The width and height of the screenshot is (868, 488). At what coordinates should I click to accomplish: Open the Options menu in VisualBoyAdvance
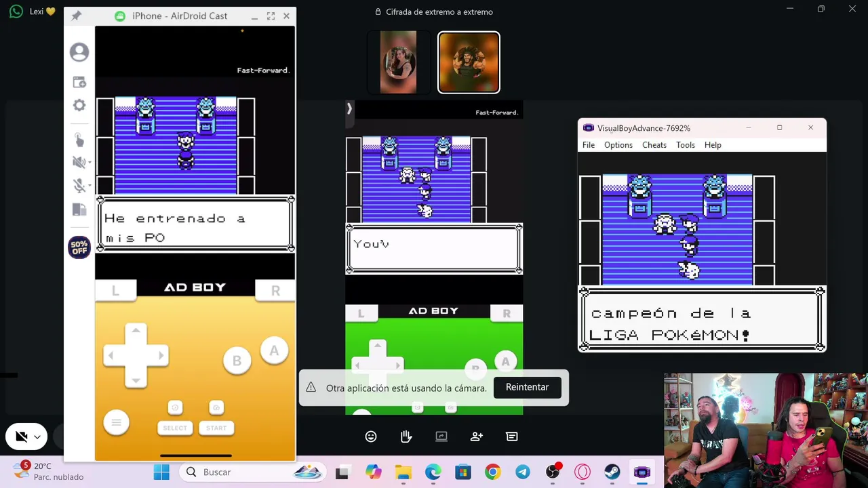pos(618,145)
